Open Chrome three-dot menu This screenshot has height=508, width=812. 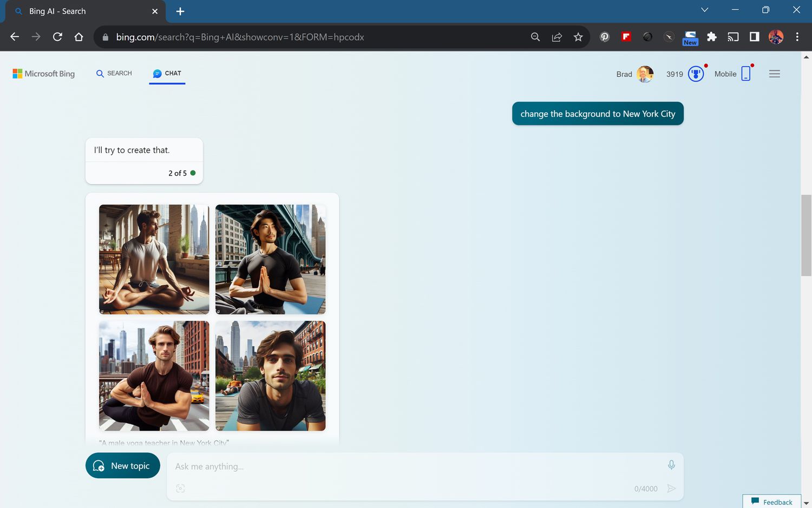(x=797, y=37)
